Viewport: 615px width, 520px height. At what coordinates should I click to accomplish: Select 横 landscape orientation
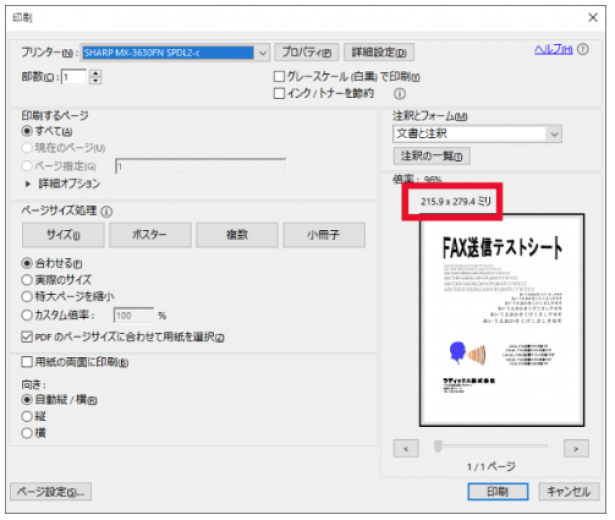(x=27, y=433)
